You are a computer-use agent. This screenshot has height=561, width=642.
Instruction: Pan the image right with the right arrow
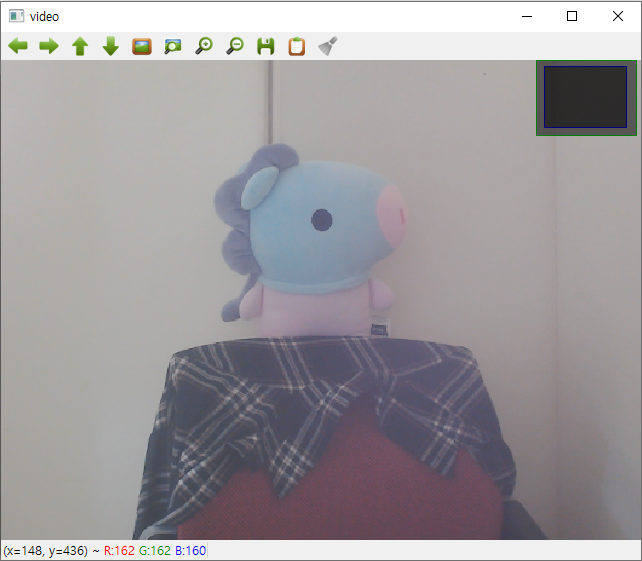[49, 46]
